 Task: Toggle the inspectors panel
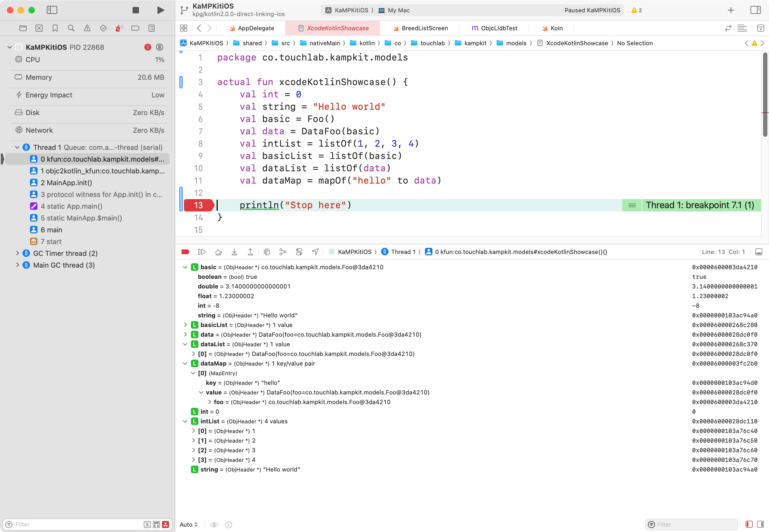coord(755,10)
